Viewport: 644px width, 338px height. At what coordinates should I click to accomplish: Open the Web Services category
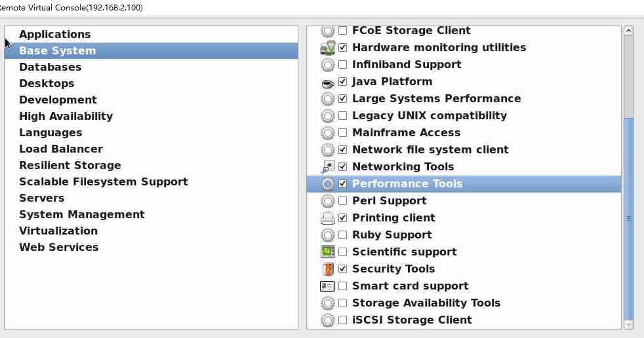(x=58, y=247)
